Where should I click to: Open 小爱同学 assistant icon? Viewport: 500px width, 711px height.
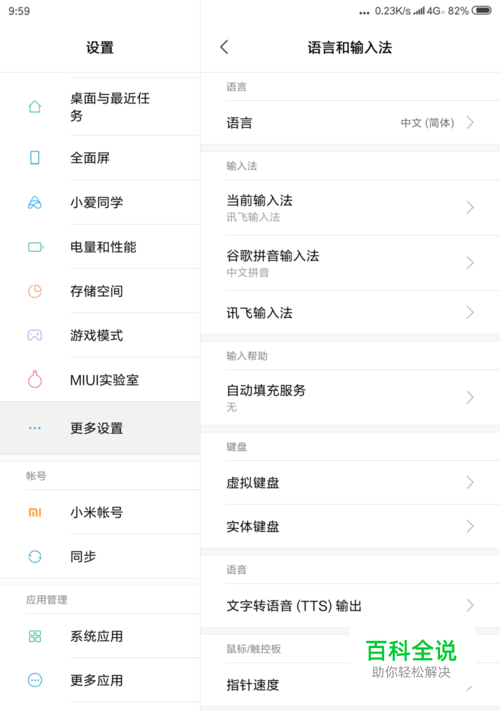coord(35,202)
